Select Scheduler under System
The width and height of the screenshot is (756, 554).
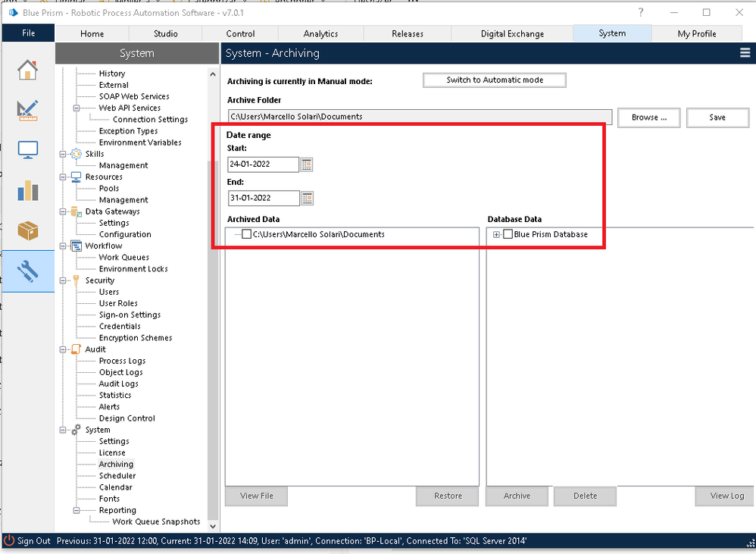coord(117,476)
